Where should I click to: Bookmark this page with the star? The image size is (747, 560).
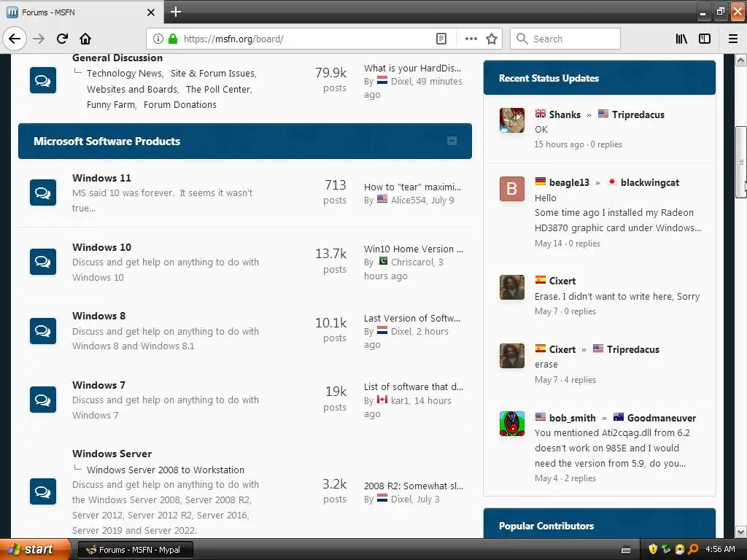[492, 39]
